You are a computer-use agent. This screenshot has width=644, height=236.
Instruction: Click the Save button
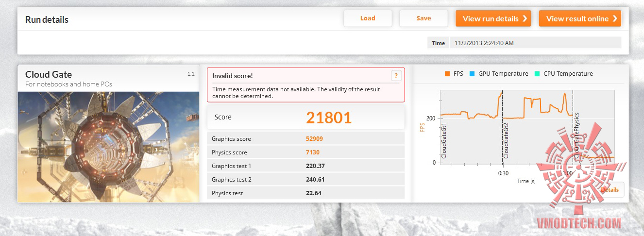point(424,18)
